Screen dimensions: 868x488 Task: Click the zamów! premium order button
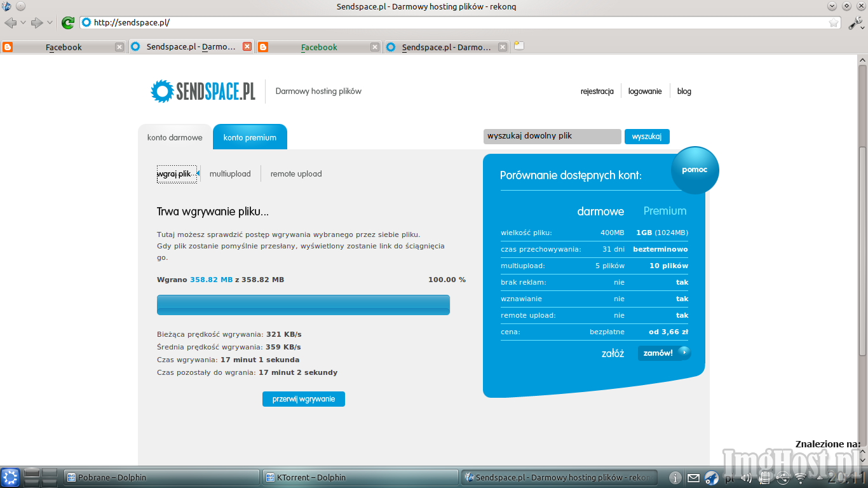(x=664, y=353)
